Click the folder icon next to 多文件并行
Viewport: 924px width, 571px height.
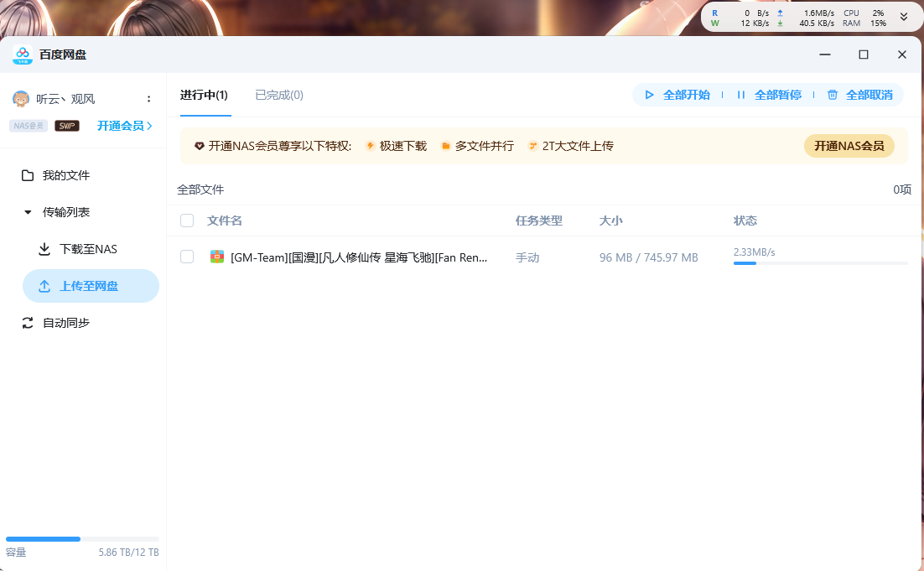(446, 146)
